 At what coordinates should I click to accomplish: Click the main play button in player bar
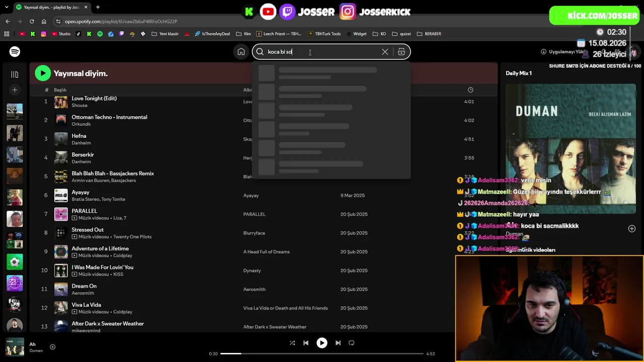coord(322,343)
